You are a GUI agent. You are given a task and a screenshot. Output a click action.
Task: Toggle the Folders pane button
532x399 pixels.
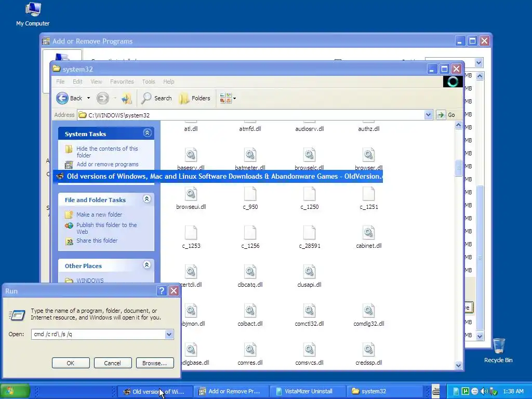195,98
